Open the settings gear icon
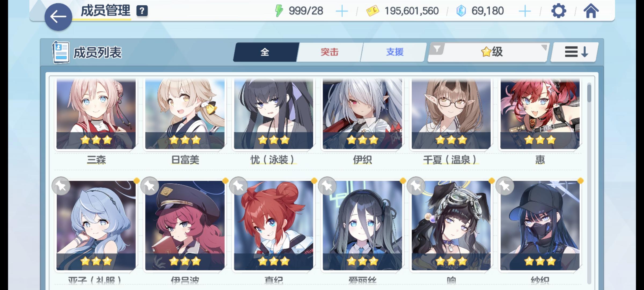644x290 pixels. 558,11
